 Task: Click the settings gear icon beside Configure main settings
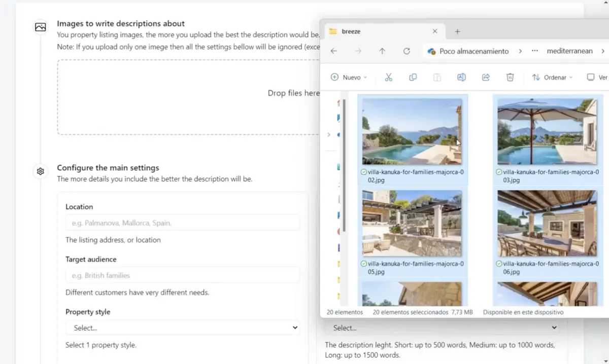pos(41,171)
